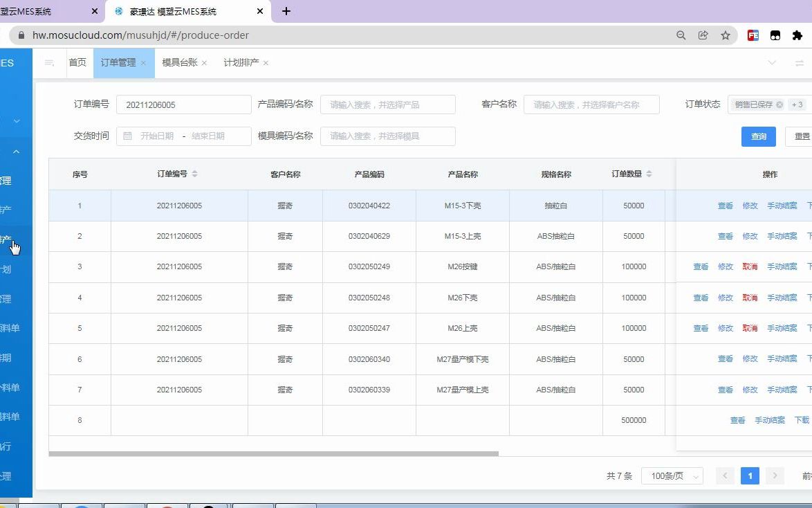The width and height of the screenshot is (812, 508).
Task: Click the blue 查询 query button
Action: tap(758, 136)
